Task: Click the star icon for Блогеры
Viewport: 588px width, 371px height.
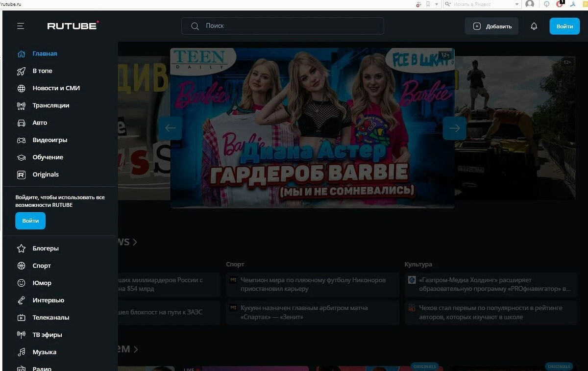Action: [x=21, y=248]
